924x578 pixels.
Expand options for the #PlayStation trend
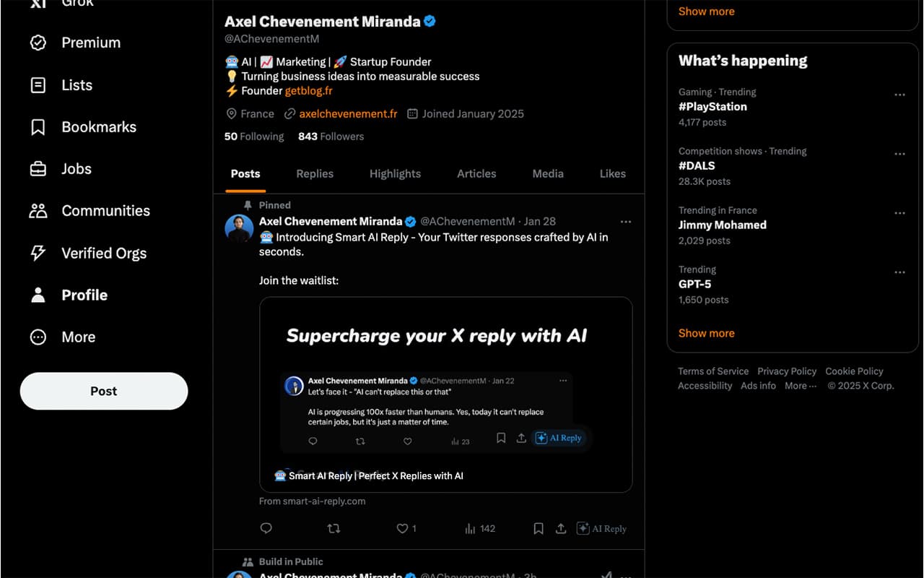click(x=899, y=94)
